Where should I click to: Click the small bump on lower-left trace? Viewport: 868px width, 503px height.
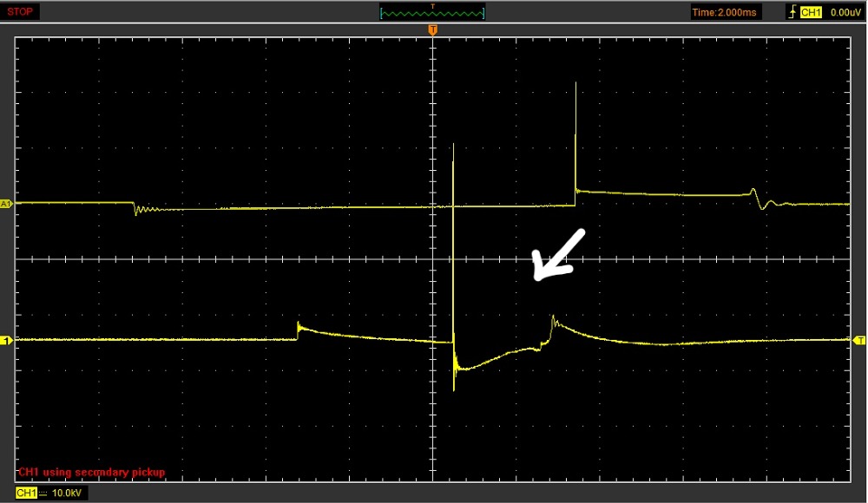[x=299, y=328]
